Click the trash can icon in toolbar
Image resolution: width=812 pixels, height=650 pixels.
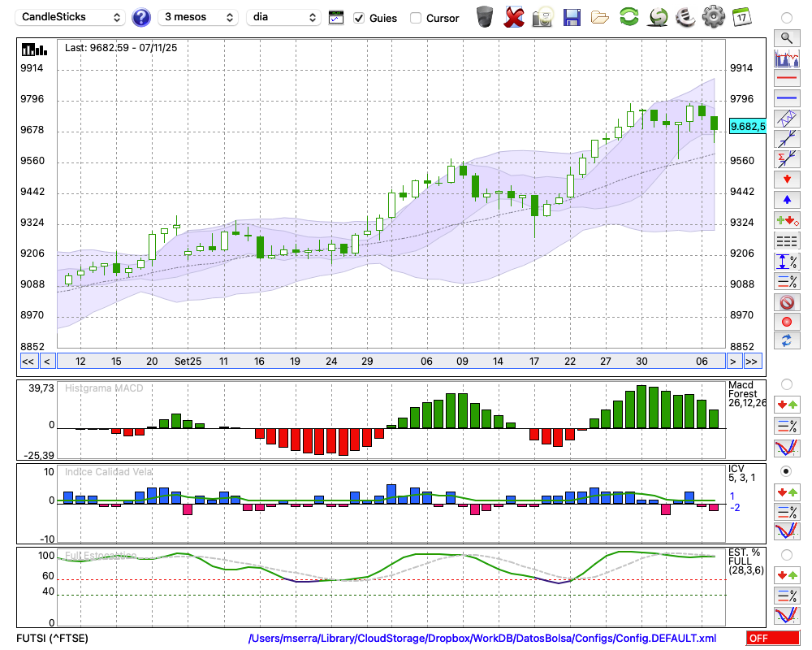point(485,17)
